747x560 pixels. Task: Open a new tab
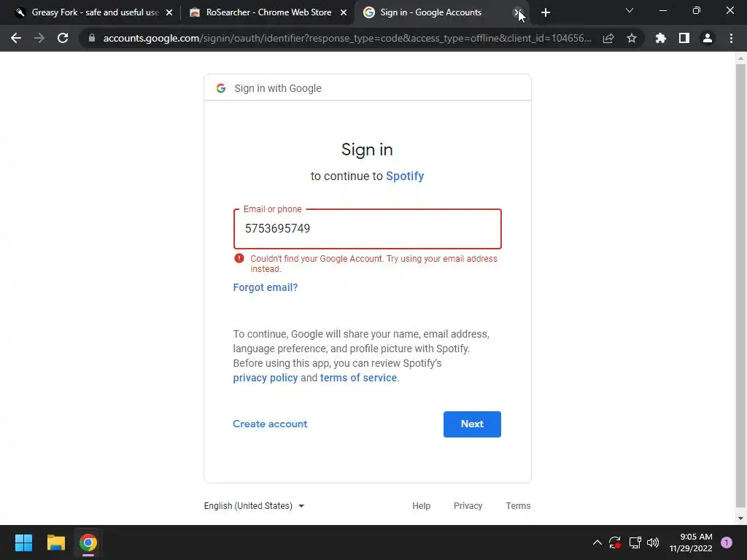[x=546, y=13]
